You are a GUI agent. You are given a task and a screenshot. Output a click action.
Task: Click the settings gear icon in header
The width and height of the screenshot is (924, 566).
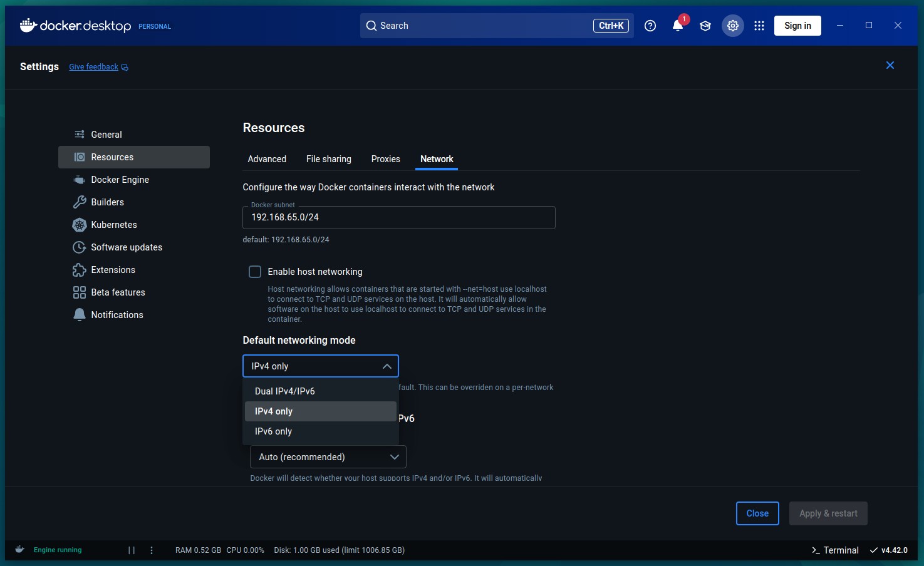[x=733, y=26]
